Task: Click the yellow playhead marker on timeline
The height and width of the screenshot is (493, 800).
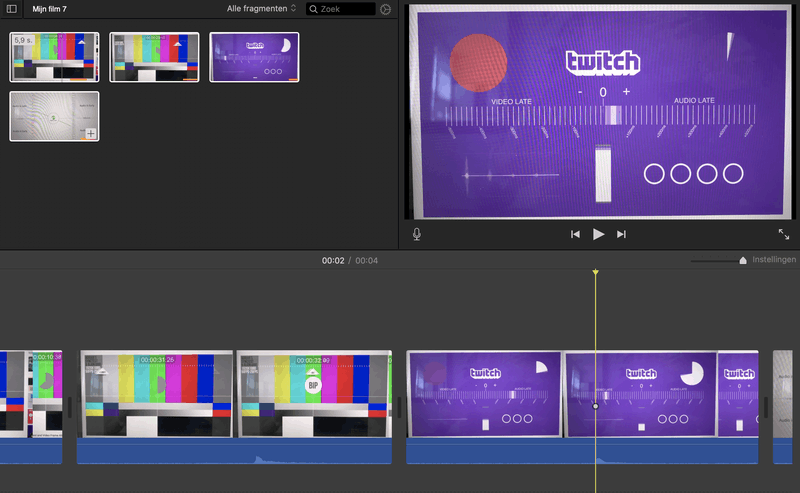Action: (x=595, y=272)
